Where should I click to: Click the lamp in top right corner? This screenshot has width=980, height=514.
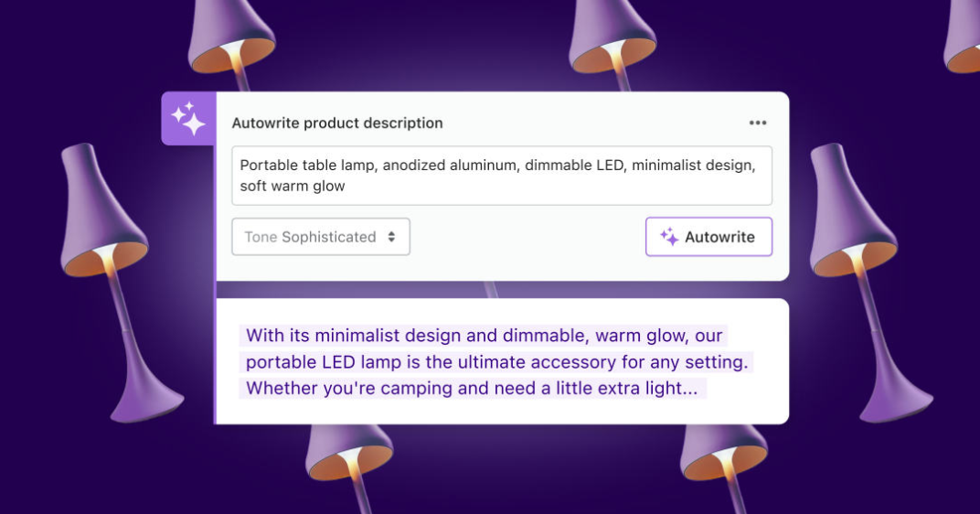point(963,37)
